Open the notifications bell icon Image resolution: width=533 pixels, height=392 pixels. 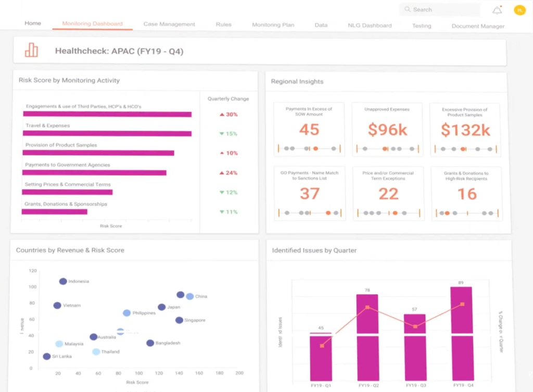click(x=497, y=9)
